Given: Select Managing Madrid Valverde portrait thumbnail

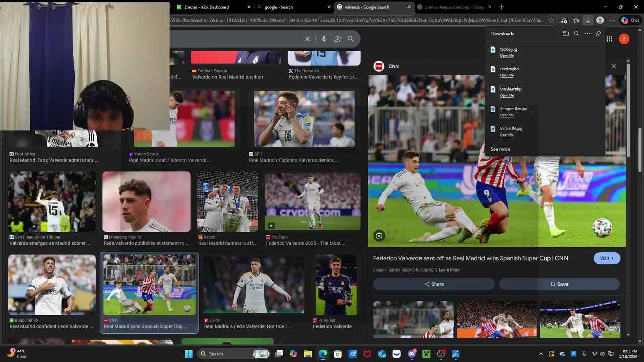Looking at the screenshot, I should coord(146,202).
